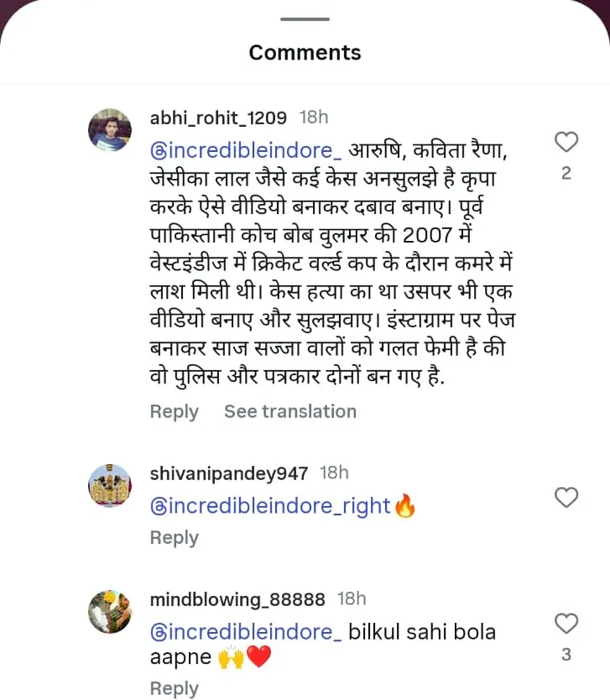610x700 pixels.
Task: Reply to shivanipandey947's comment
Action: click(x=174, y=538)
